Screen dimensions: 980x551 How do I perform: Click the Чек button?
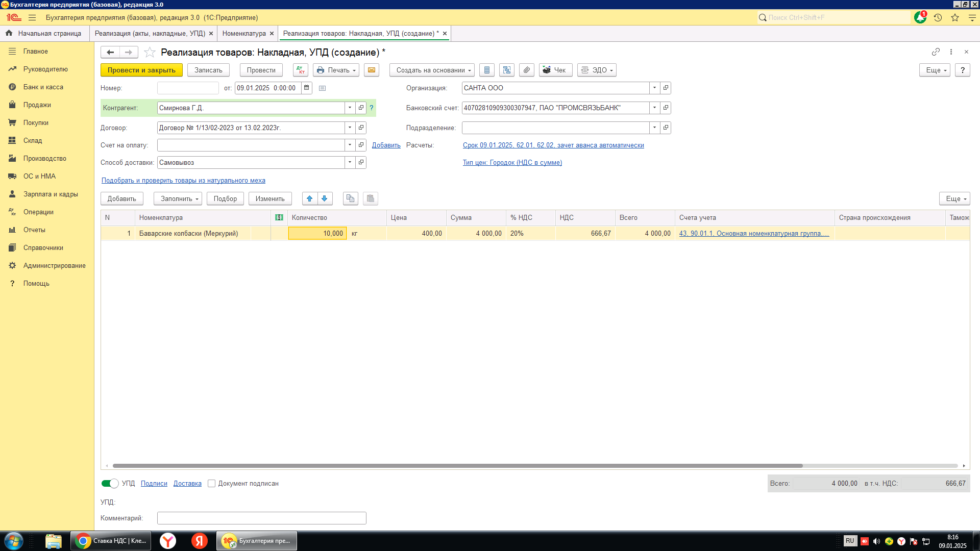click(x=556, y=70)
